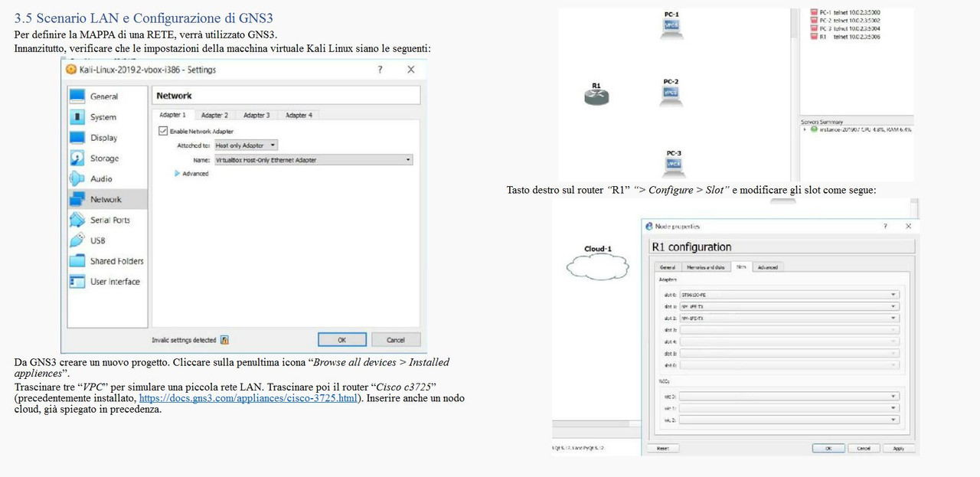
Task: Click OK in Kali Linux Settings dialog
Action: (341, 339)
